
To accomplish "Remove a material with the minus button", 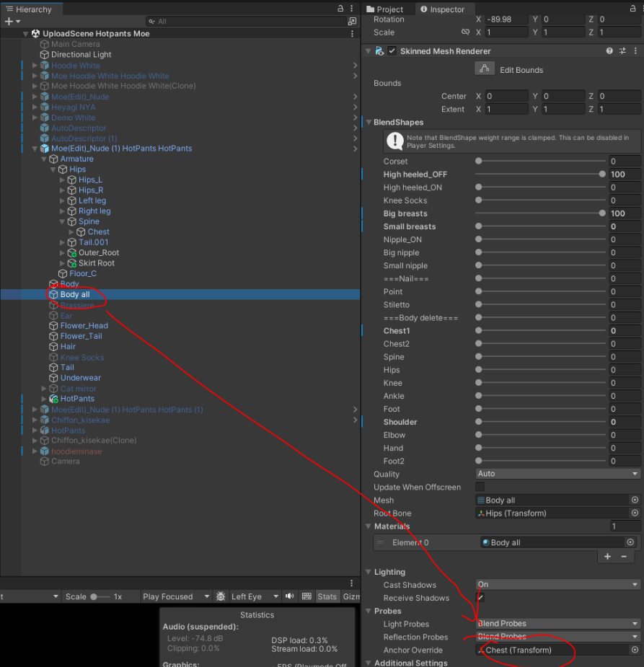I will pyautogui.click(x=624, y=557).
